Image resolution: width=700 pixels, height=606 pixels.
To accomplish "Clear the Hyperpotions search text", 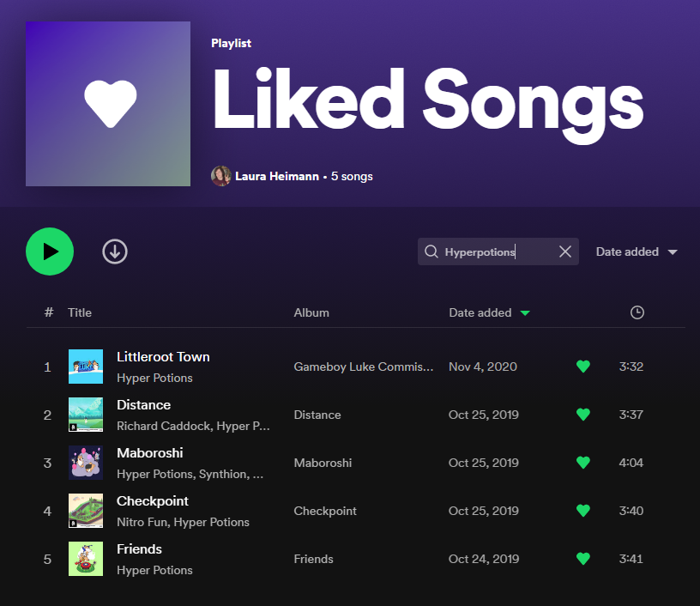I will [565, 251].
